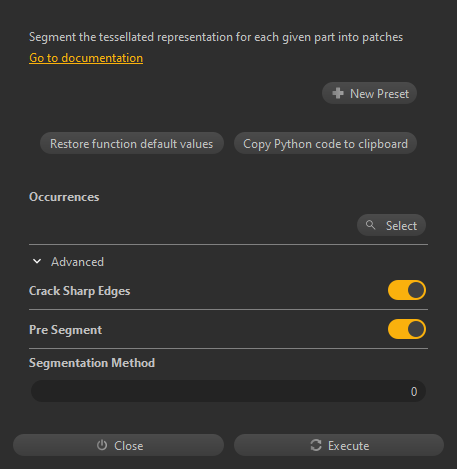Click the refresh arrows icon on Execute

tap(316, 445)
